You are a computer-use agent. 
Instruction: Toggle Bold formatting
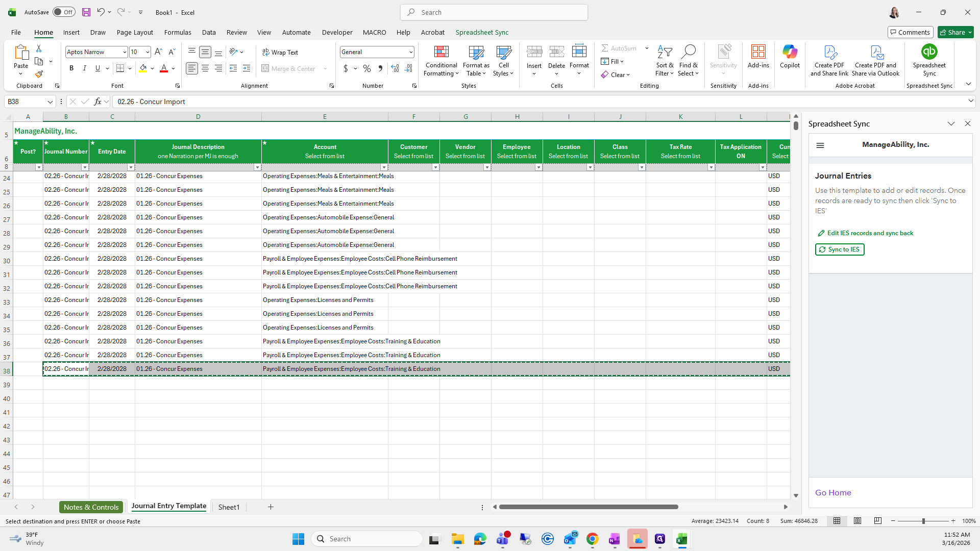(x=71, y=68)
